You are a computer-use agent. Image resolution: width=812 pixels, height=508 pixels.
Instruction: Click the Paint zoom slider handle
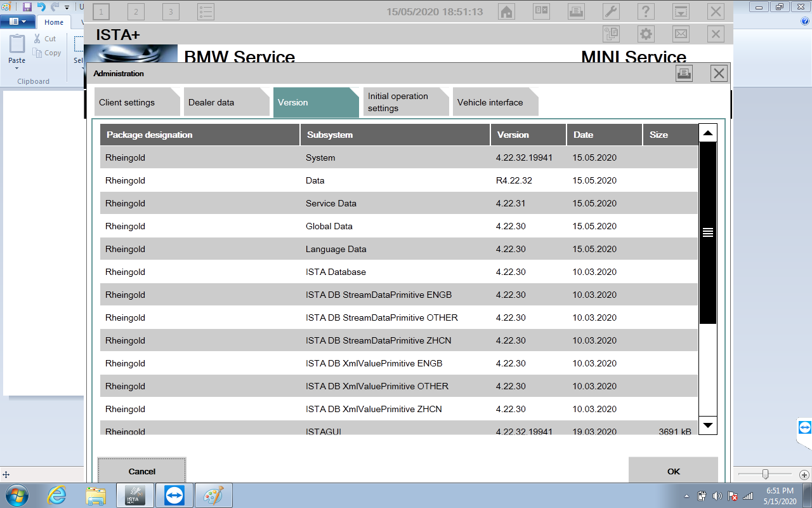pyautogui.click(x=766, y=474)
